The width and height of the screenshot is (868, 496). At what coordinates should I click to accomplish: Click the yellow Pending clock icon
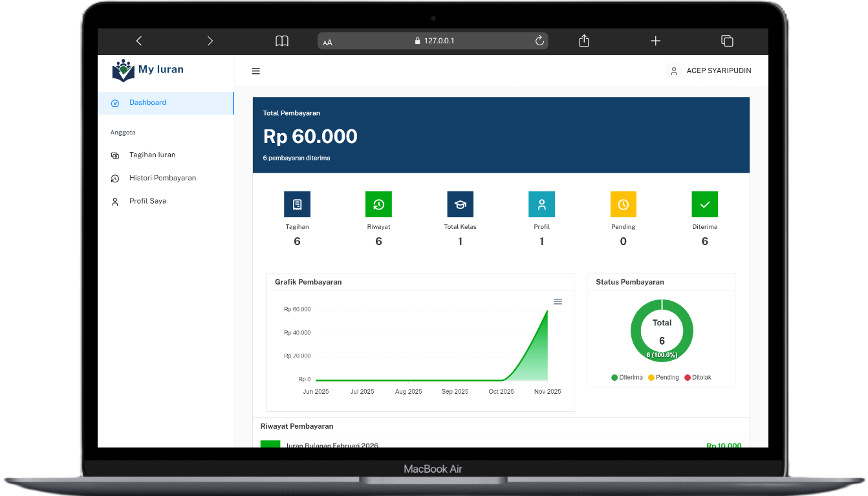coord(623,204)
